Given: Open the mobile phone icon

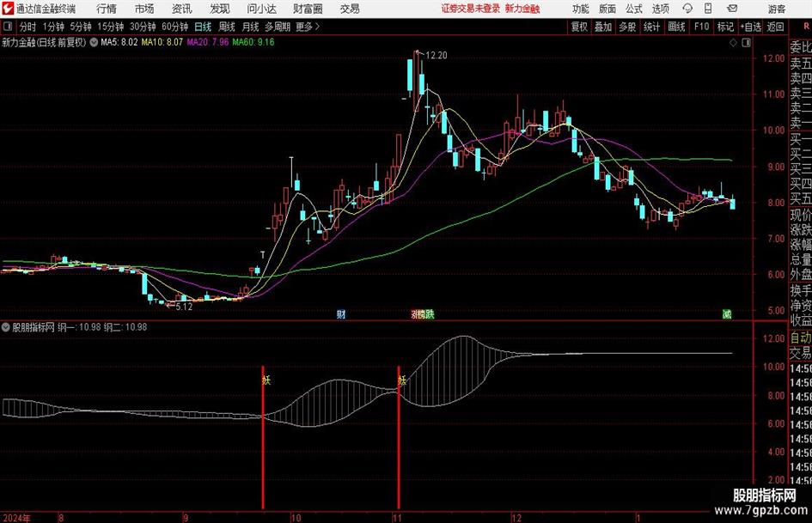Looking at the screenshot, I should pos(708,9).
